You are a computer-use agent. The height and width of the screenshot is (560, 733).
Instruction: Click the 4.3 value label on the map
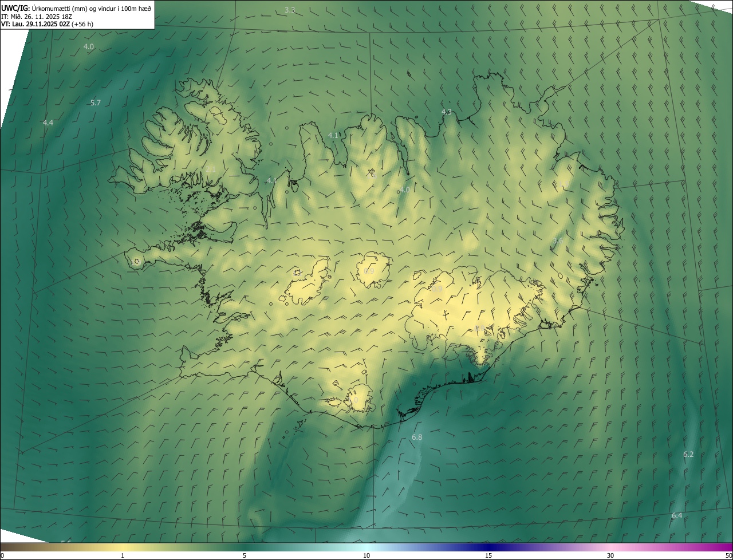pyautogui.click(x=447, y=112)
